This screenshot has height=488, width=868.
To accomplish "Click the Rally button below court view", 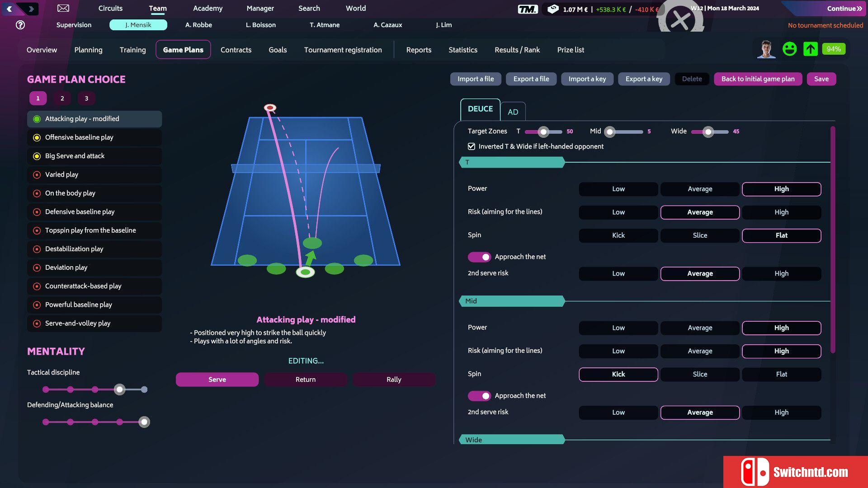I will click(x=394, y=379).
